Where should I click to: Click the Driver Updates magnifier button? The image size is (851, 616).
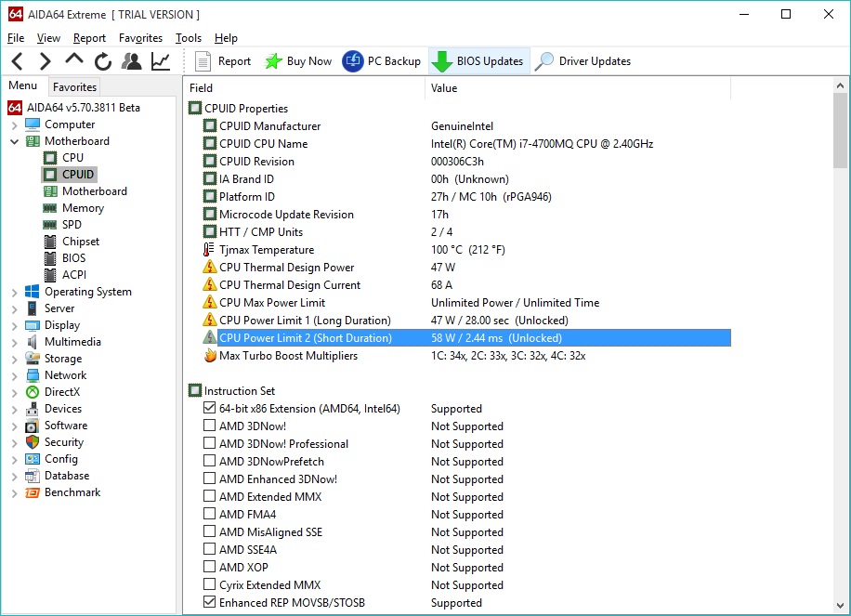tap(583, 61)
